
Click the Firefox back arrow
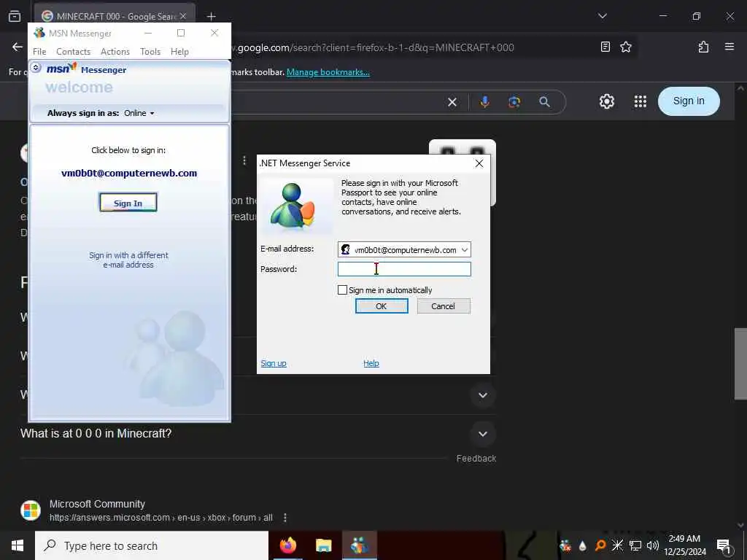[x=18, y=47]
